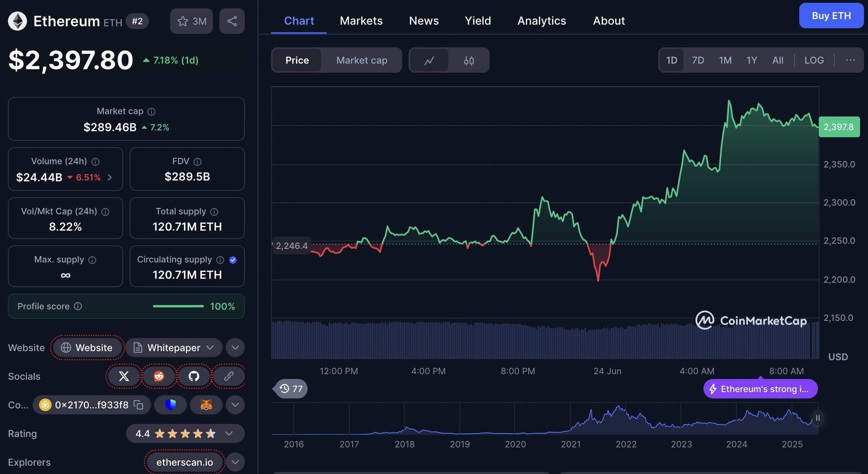This screenshot has width=868, height=474.
Task: Open the Chart tab
Action: (299, 21)
